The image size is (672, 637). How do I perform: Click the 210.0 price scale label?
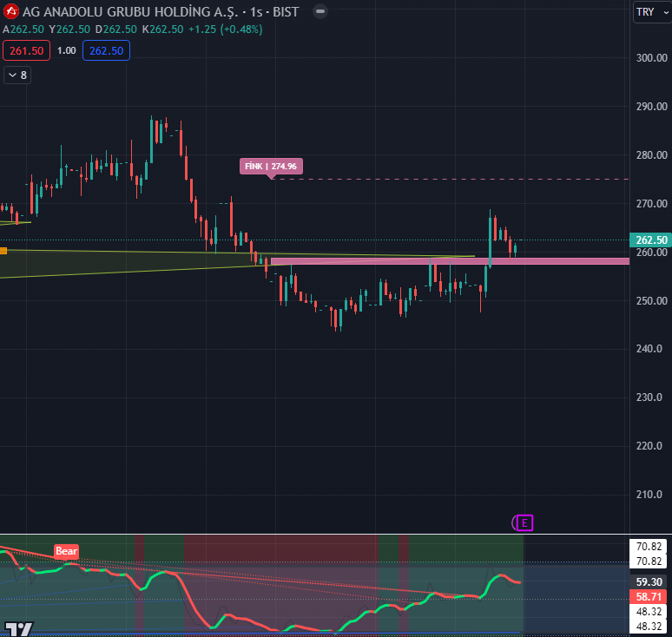[x=651, y=495]
